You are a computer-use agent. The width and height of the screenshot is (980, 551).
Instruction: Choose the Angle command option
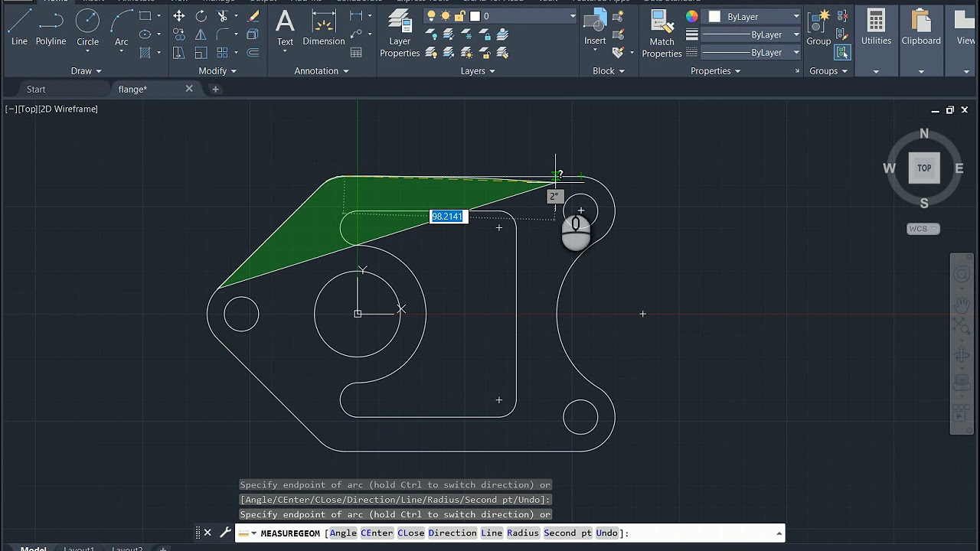[343, 533]
